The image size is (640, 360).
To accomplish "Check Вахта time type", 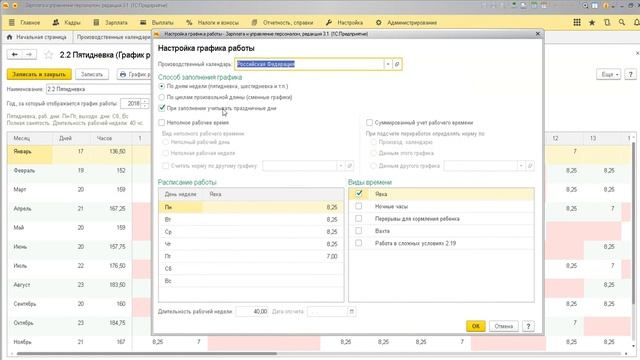I will pos(358,231).
